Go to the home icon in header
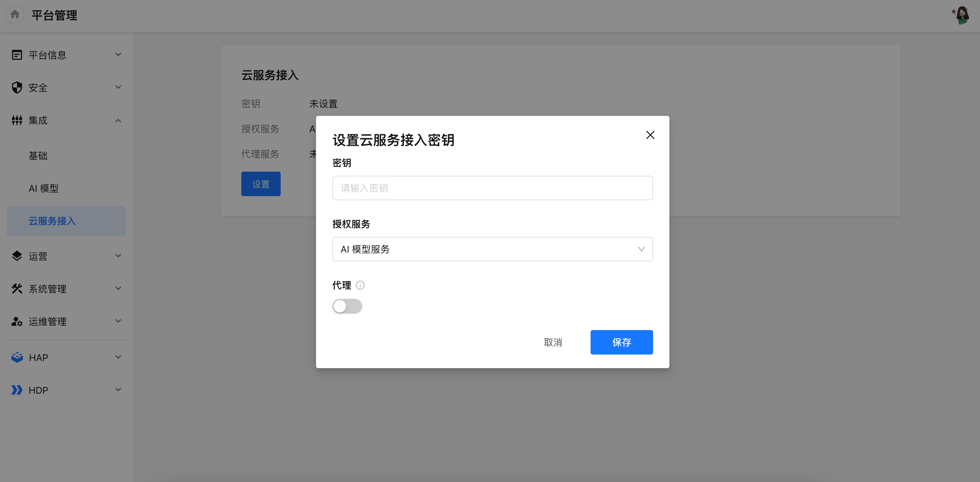Image resolution: width=980 pixels, height=482 pixels. pos(15,15)
